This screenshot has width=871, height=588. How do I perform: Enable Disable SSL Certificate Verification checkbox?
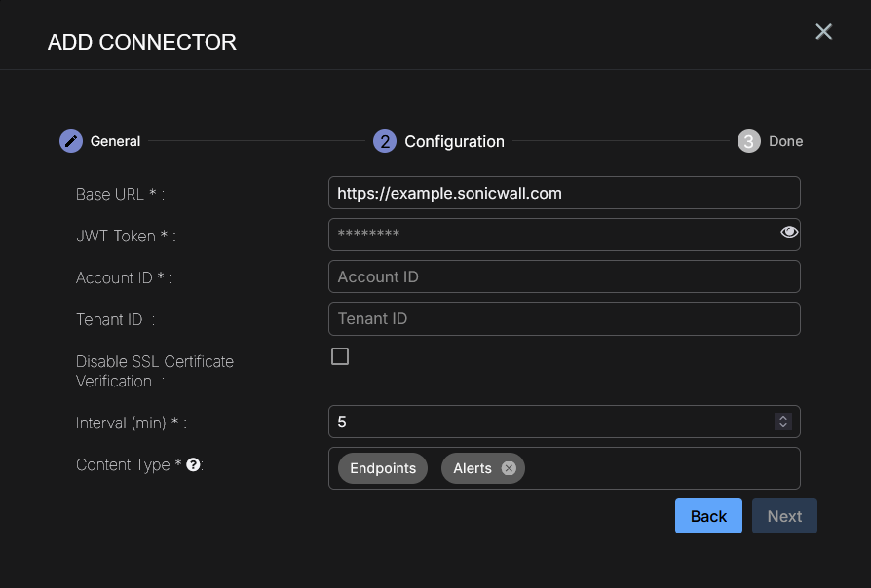tap(340, 356)
